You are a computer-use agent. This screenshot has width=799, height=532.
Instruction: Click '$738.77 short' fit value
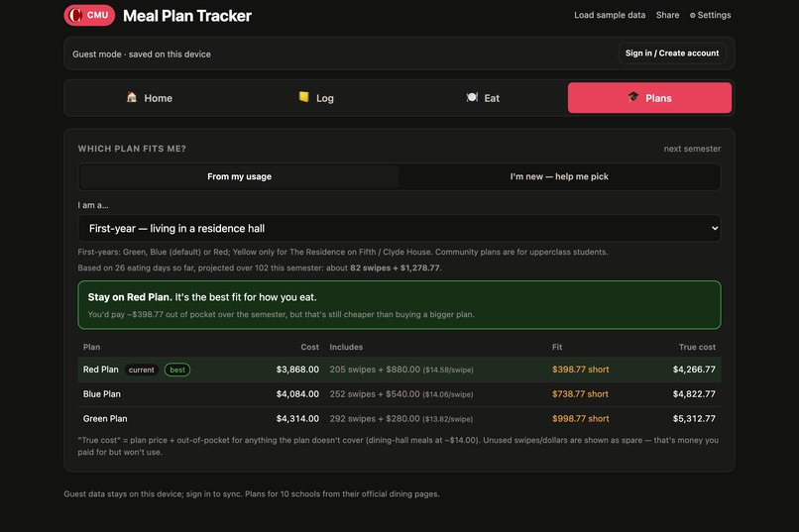click(x=580, y=394)
